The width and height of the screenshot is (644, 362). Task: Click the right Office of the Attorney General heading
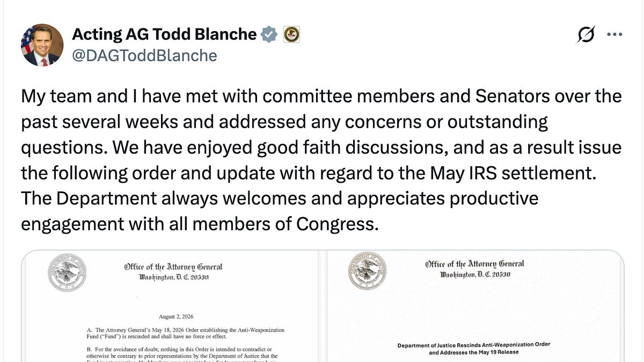click(474, 263)
